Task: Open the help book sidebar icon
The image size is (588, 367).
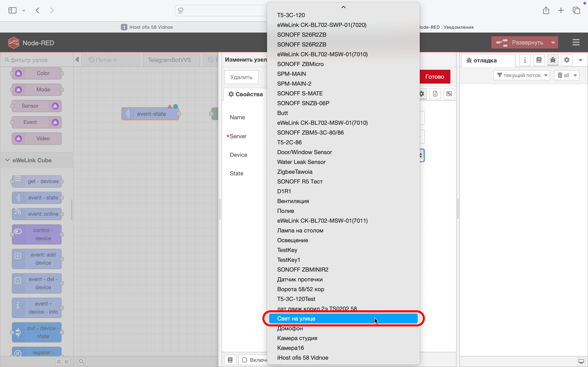Action: click(x=539, y=60)
